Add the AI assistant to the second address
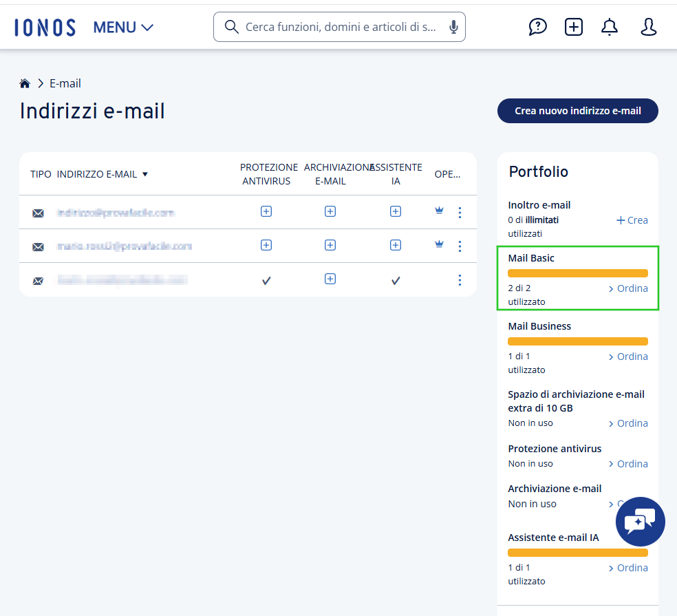This screenshot has width=677, height=616. coord(396,245)
